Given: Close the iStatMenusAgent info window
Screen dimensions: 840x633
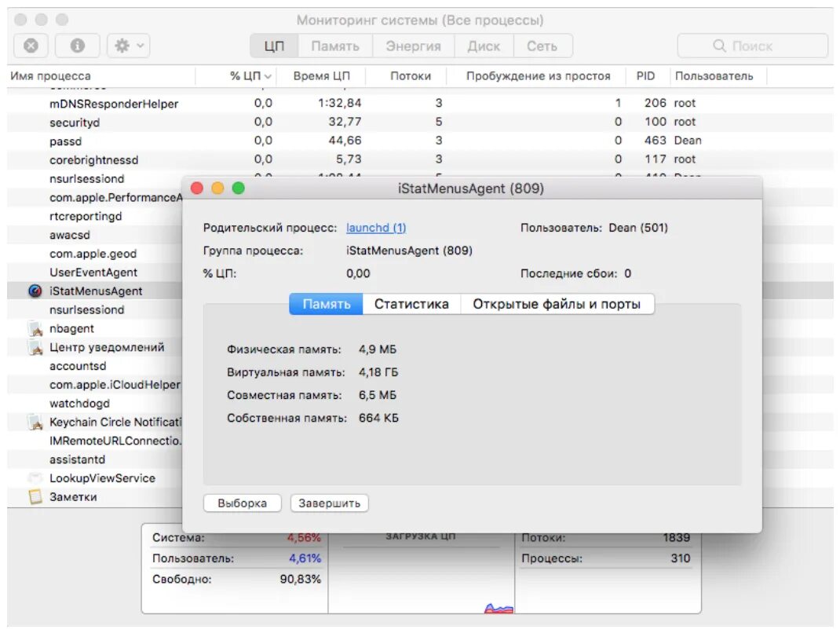Looking at the screenshot, I should (x=197, y=188).
